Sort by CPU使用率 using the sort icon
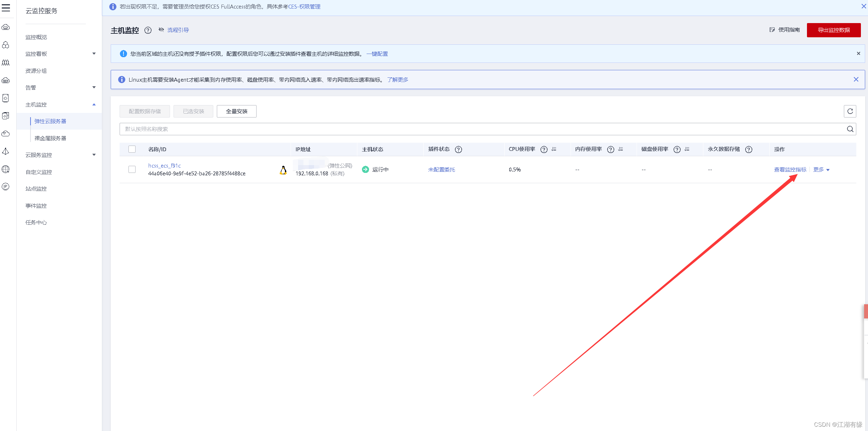Viewport: 868px width, 431px height. [554, 149]
